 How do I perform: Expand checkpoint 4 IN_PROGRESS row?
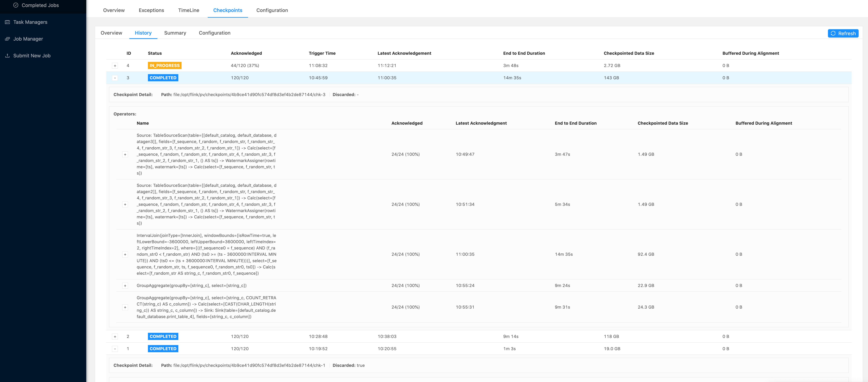click(115, 66)
